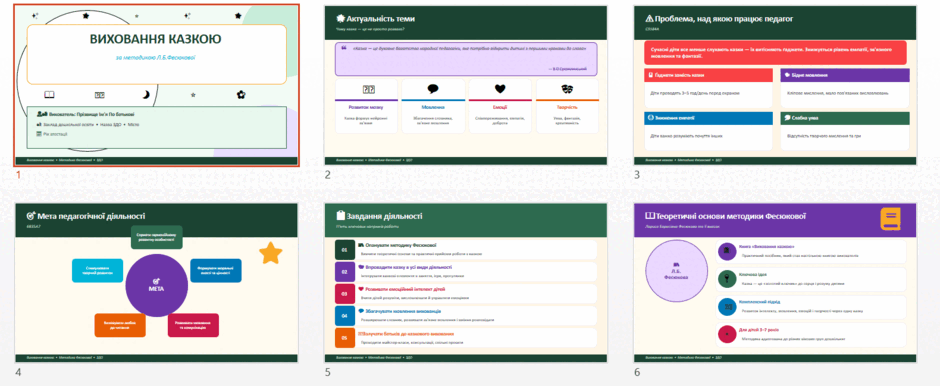
Task: Click the Л.Б. Фесюкова lavender circle
Action: [x=676, y=273]
